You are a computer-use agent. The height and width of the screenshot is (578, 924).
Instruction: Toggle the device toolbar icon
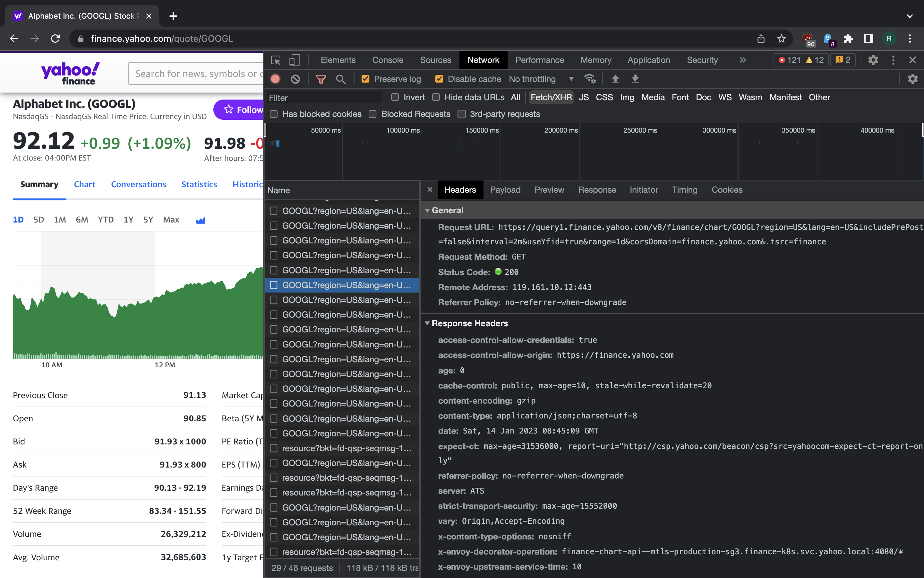pyautogui.click(x=295, y=60)
